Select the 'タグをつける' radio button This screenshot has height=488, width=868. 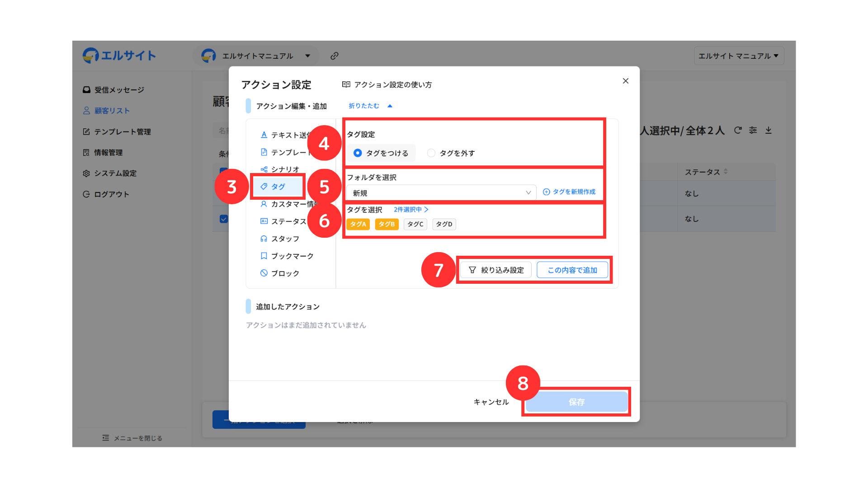tap(358, 153)
